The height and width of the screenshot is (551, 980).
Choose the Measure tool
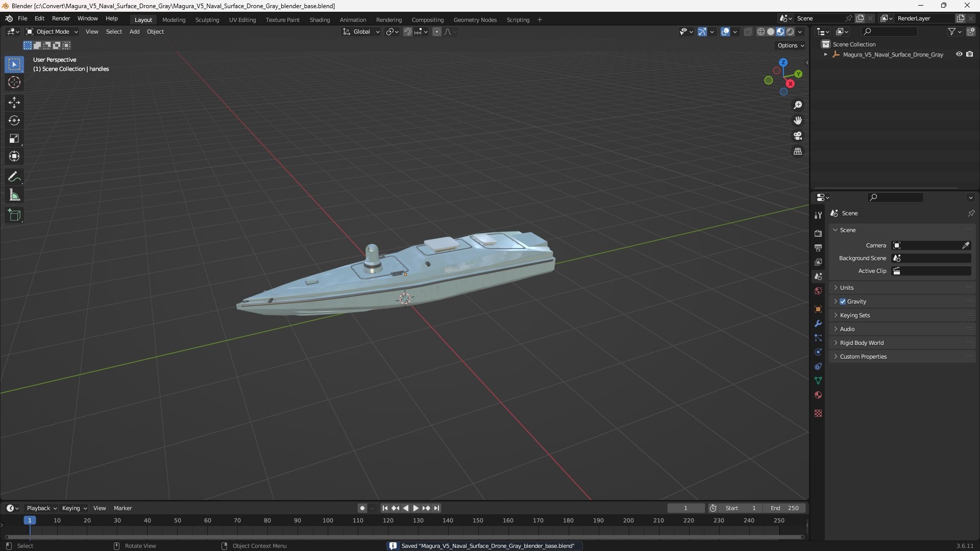coord(14,195)
